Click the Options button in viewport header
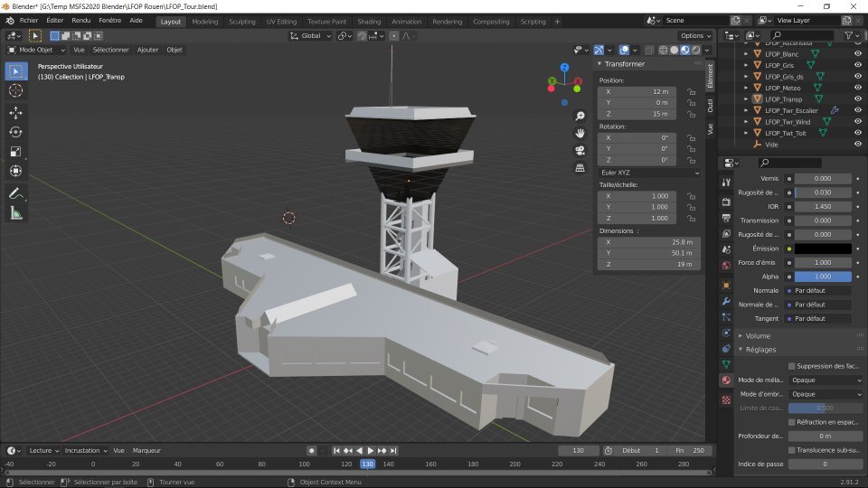Viewport: 868px width, 488px height. coord(694,35)
